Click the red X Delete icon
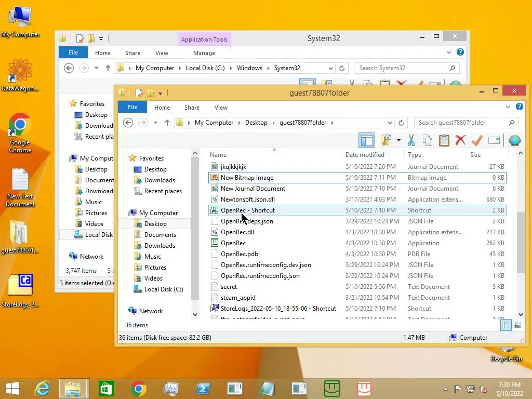This screenshot has height=399, width=532. (x=460, y=140)
